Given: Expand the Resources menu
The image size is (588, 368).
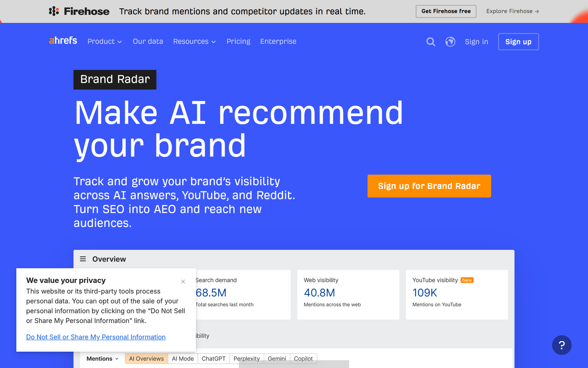Looking at the screenshot, I should click(194, 41).
